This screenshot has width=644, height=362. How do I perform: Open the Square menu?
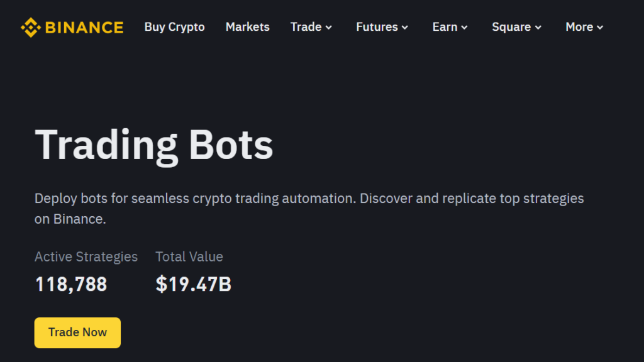(511, 27)
